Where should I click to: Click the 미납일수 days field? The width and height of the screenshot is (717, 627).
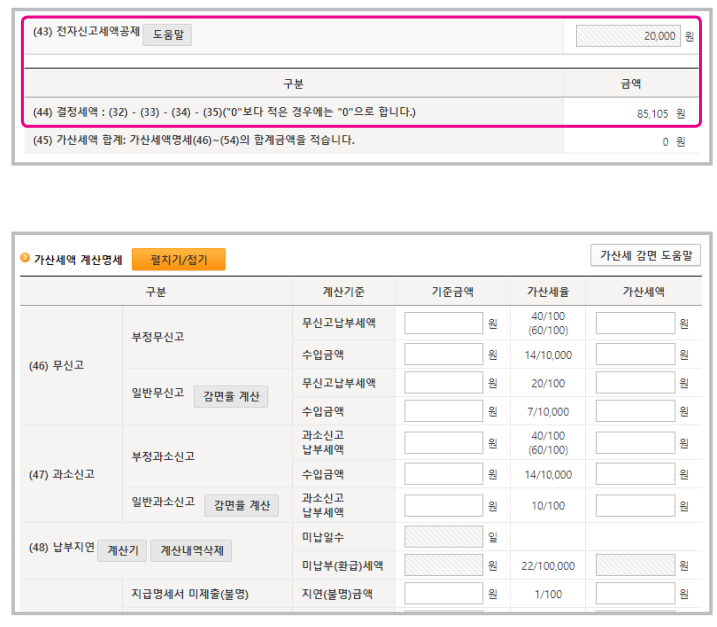pyautogui.click(x=444, y=536)
